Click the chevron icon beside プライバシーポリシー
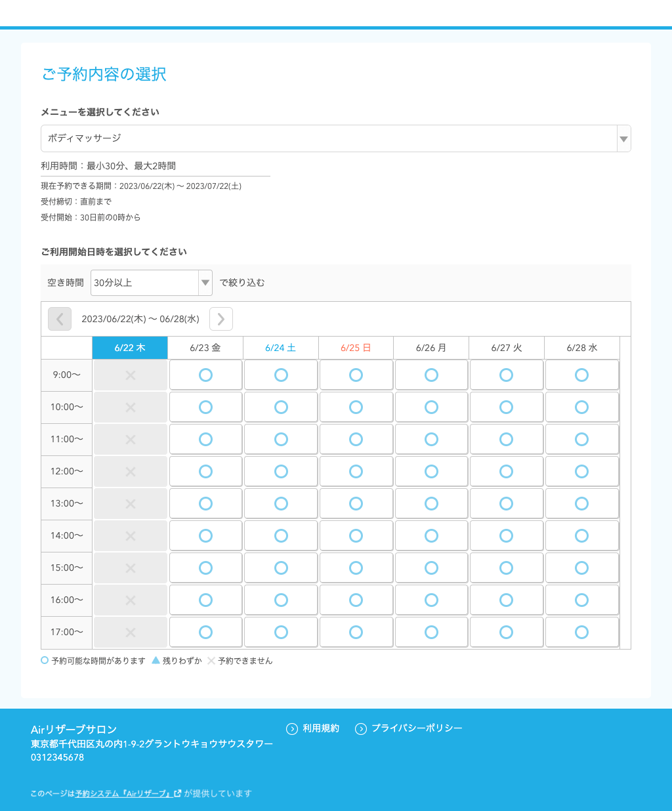The image size is (672, 811). (360, 728)
